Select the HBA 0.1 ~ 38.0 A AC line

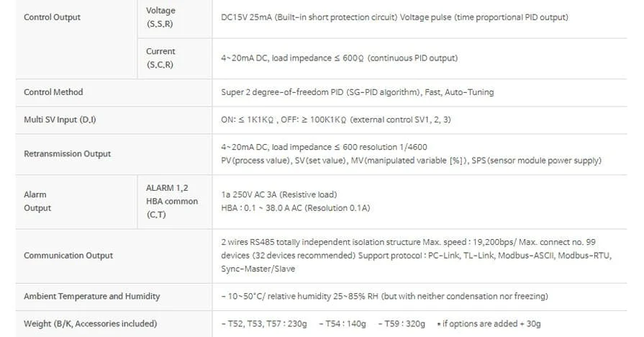coord(295,208)
